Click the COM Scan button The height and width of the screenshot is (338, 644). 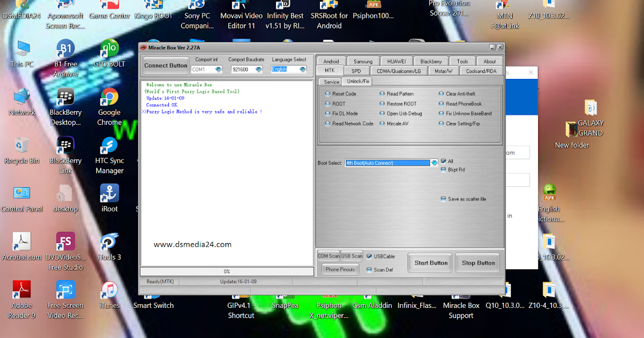point(328,256)
